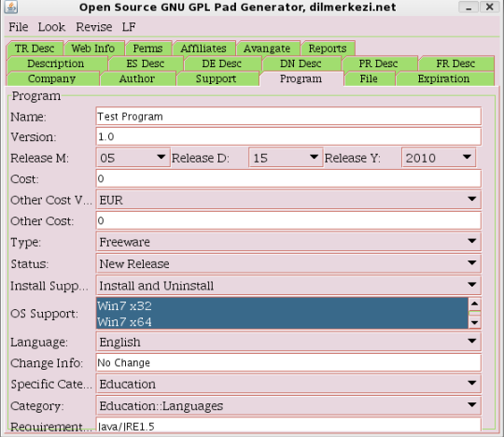
Task: Click the Cost input field
Action: (288, 178)
